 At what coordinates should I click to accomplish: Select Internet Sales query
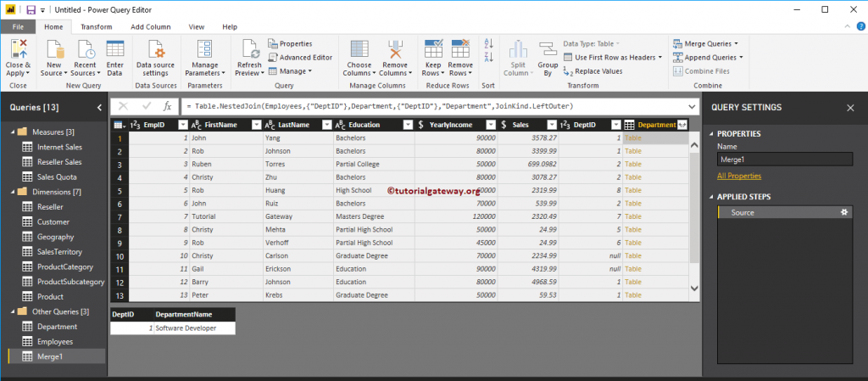(x=60, y=148)
